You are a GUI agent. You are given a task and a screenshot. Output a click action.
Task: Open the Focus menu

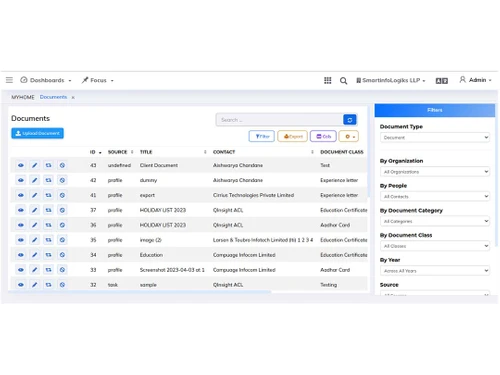(x=98, y=80)
